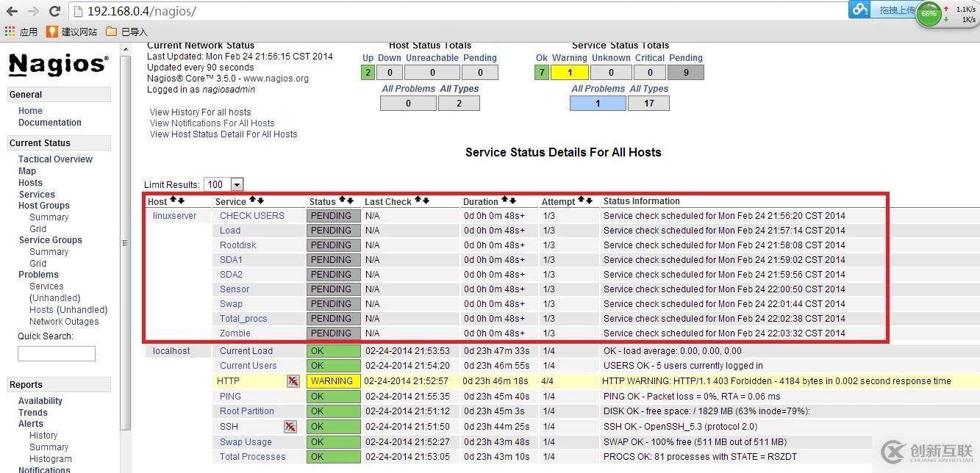Reload the page with browser refresh icon
The image size is (980, 473).
click(54, 12)
